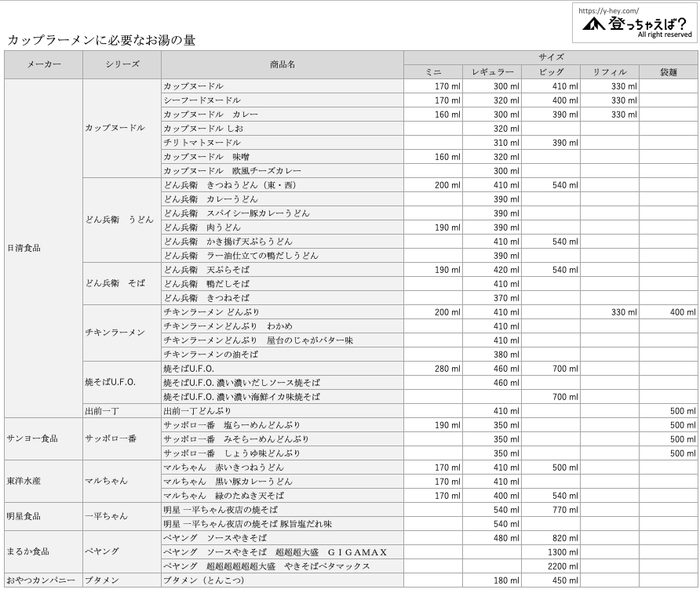Select product マルちゃん 黒い豚カレーうどん
The width and height of the screenshot is (700, 593).
coord(283,482)
